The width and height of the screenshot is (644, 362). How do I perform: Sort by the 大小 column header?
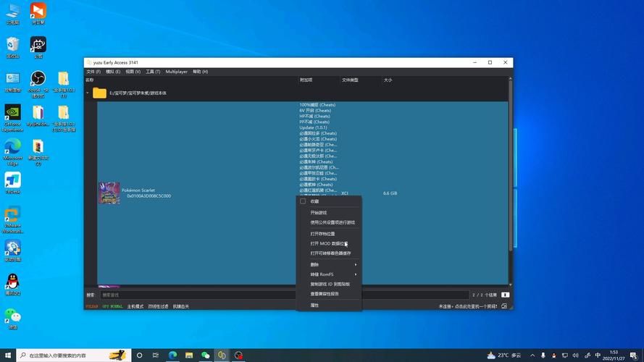388,80
